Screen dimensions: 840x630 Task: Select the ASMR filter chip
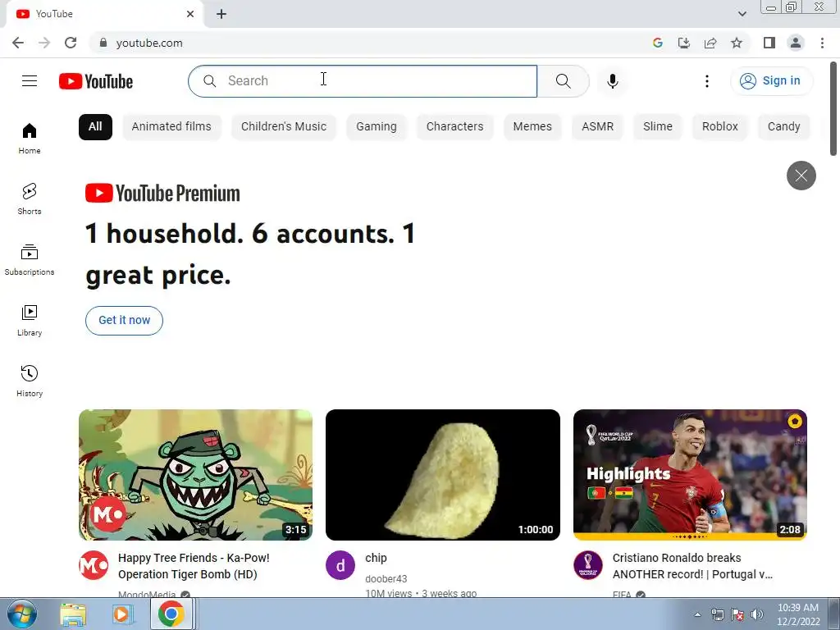coord(597,127)
